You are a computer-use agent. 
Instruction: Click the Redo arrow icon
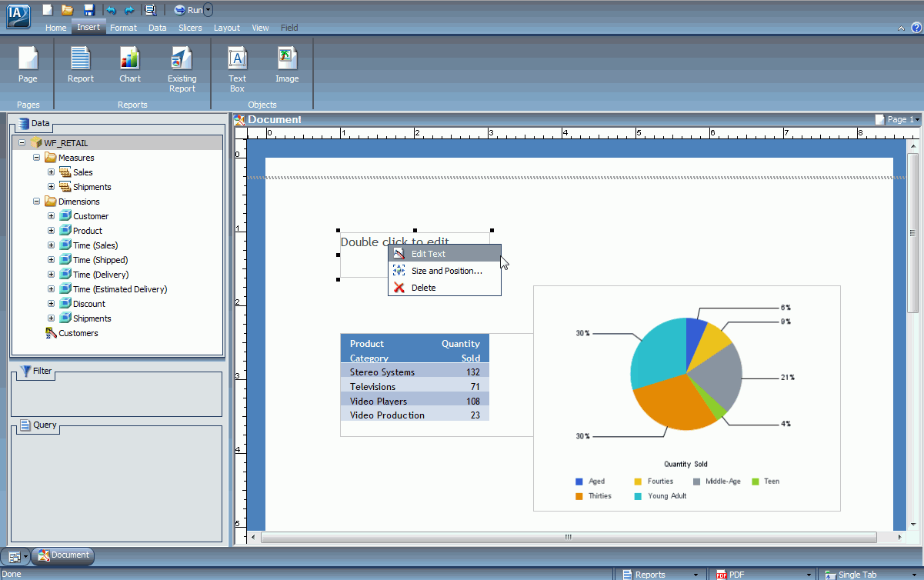pos(128,10)
